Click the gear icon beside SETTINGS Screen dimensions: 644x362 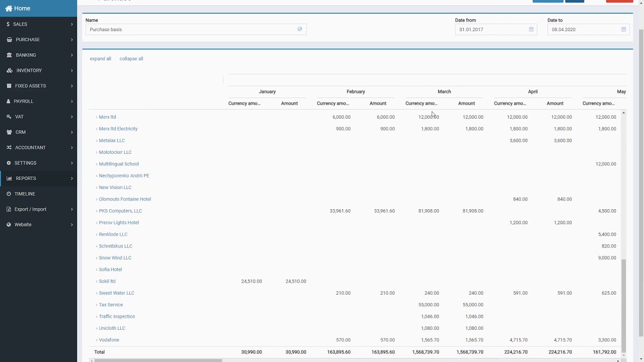(x=9, y=163)
